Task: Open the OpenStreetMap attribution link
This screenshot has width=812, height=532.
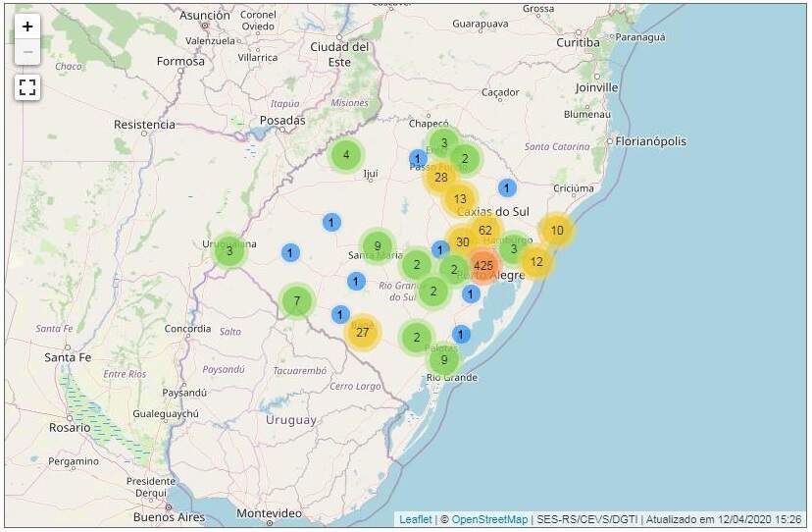Action: click(489, 519)
